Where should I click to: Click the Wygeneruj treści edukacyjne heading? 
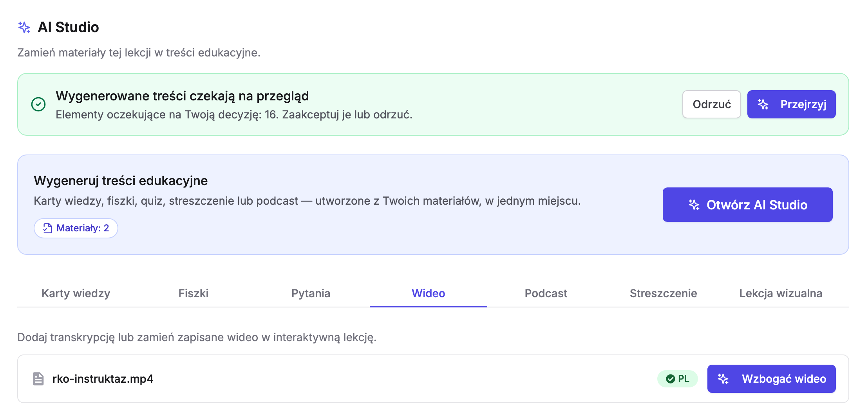pos(121,181)
